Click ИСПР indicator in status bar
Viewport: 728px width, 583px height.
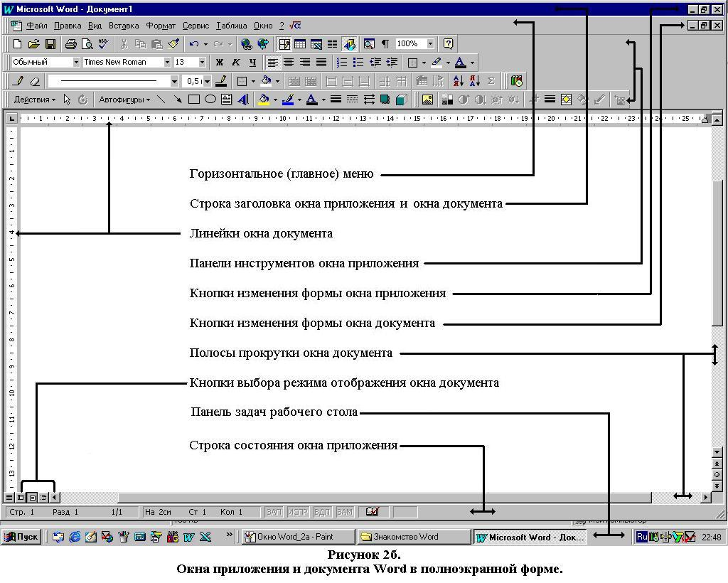click(298, 512)
